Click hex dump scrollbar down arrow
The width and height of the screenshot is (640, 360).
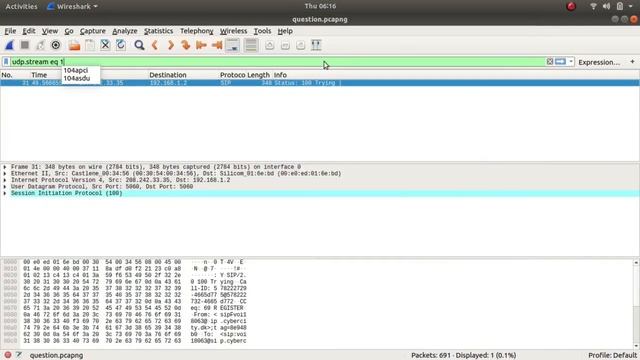point(636,346)
